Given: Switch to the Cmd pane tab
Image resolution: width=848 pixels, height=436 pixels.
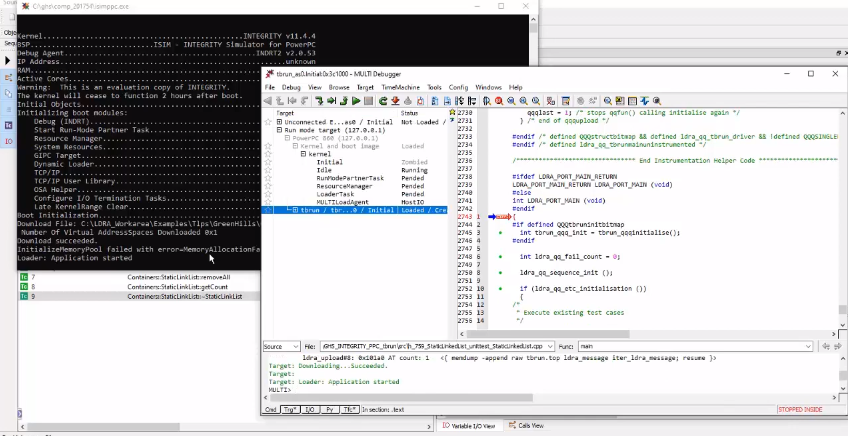Looking at the screenshot, I should click(x=270, y=409).
